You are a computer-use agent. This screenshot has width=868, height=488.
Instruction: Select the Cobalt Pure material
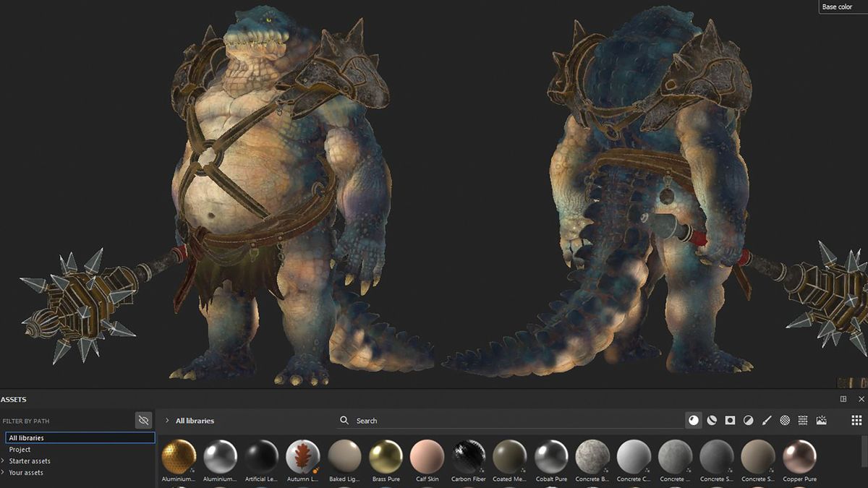551,461
